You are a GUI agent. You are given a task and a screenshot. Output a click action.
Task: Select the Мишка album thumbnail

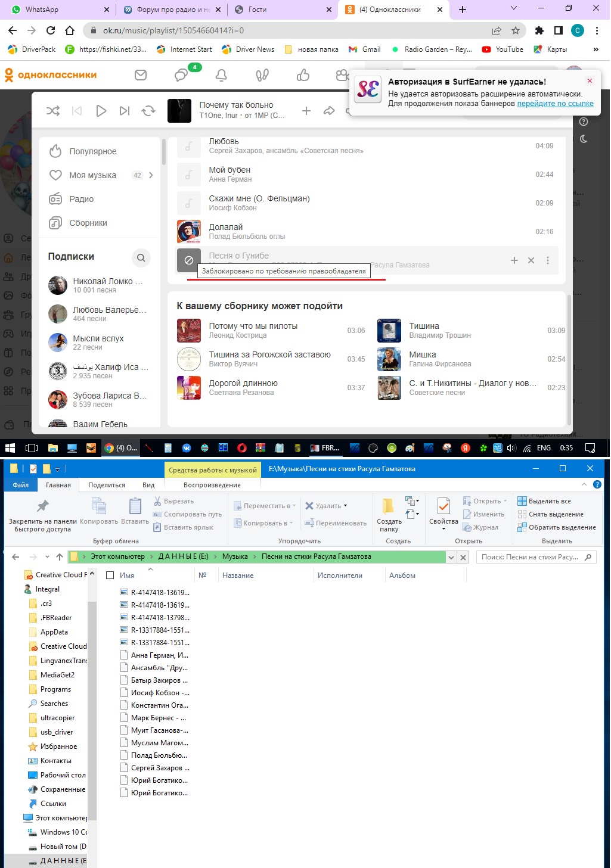[x=389, y=359]
